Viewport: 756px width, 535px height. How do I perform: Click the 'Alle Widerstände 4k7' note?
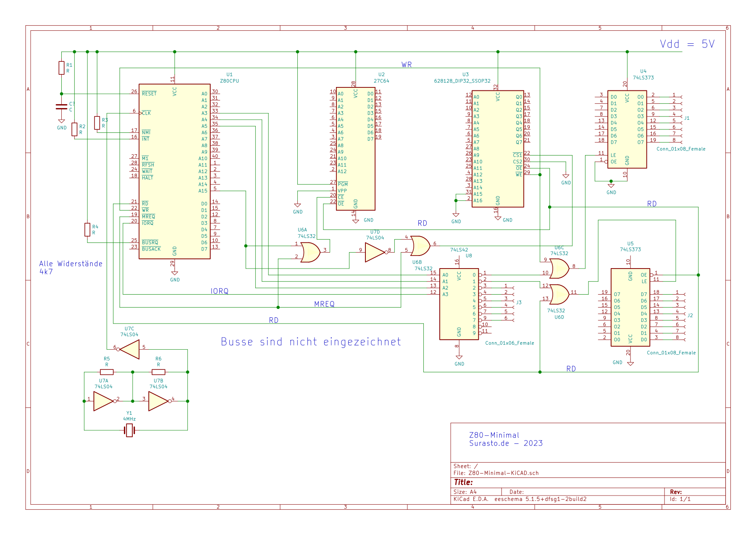tap(71, 267)
